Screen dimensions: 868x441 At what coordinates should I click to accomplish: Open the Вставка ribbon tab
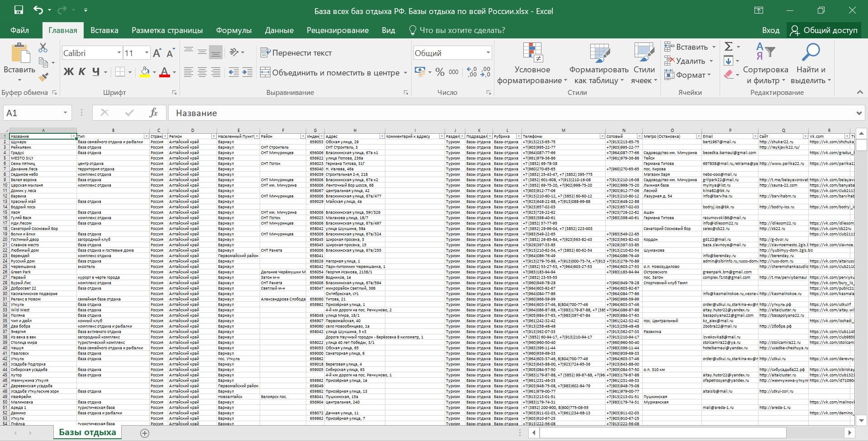pyautogui.click(x=104, y=30)
